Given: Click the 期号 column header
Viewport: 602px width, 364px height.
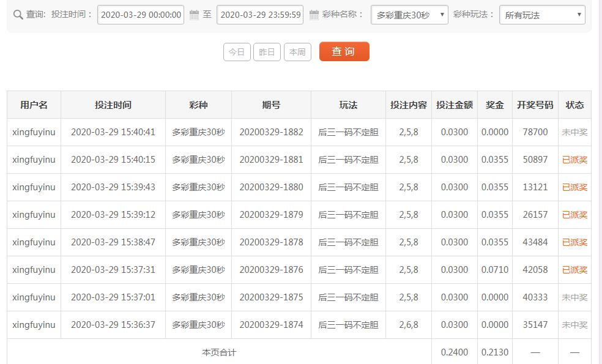Looking at the screenshot, I should (x=271, y=105).
